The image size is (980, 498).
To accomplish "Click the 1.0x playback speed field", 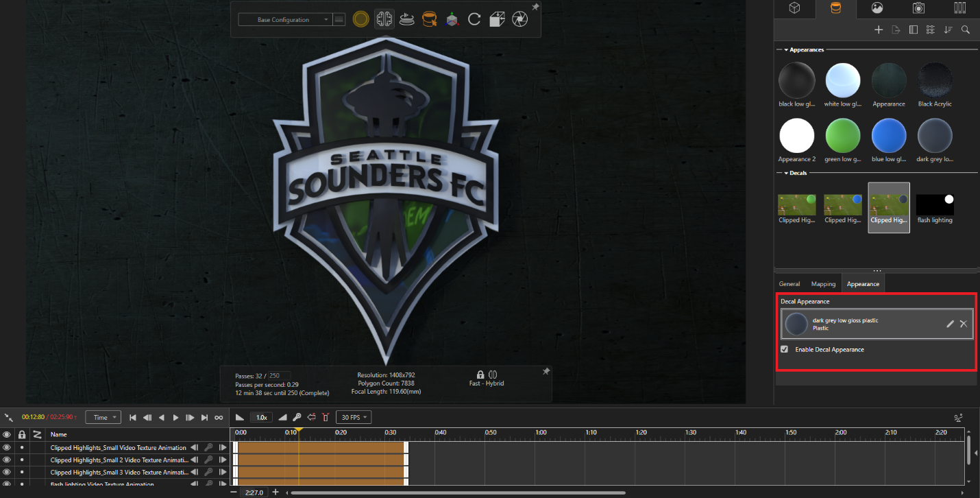I will coord(262,417).
